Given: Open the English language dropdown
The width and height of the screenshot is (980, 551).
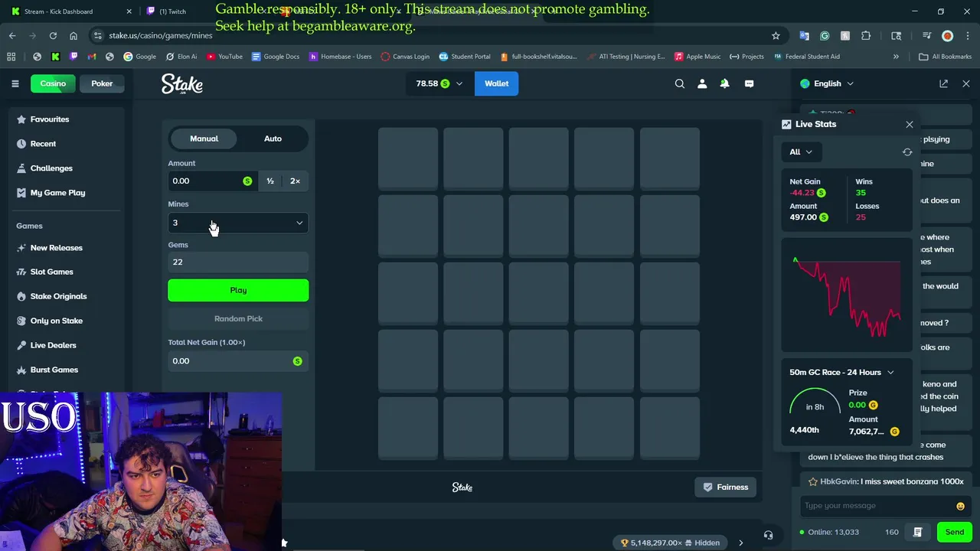Looking at the screenshot, I should (827, 83).
